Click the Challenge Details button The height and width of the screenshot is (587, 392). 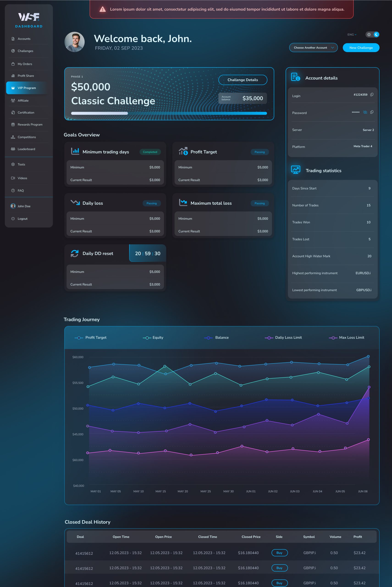tap(243, 80)
